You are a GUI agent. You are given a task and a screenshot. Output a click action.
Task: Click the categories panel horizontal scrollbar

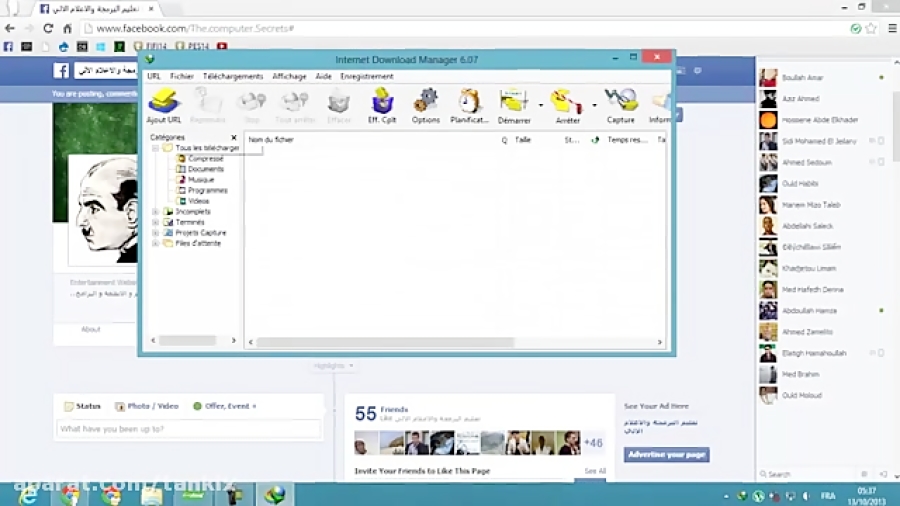[188, 340]
